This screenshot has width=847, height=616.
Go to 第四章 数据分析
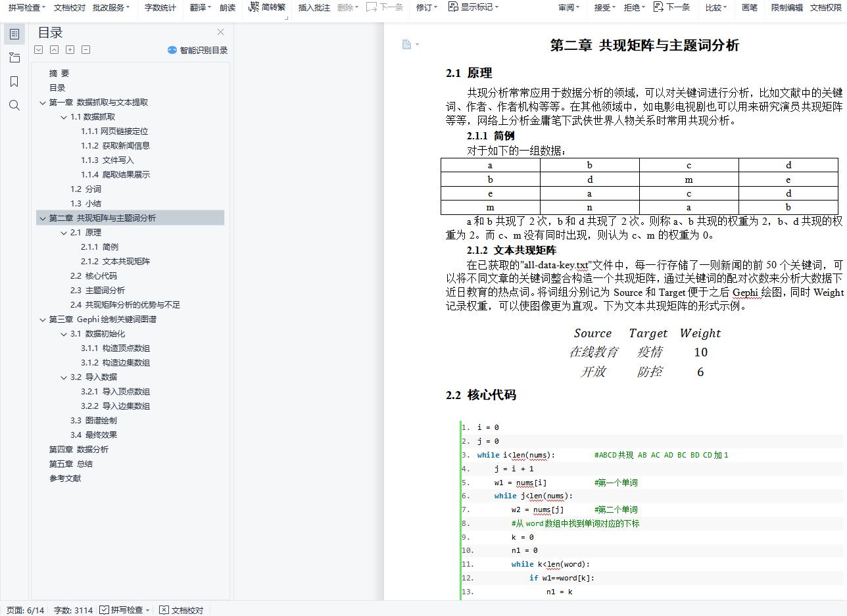tap(79, 450)
